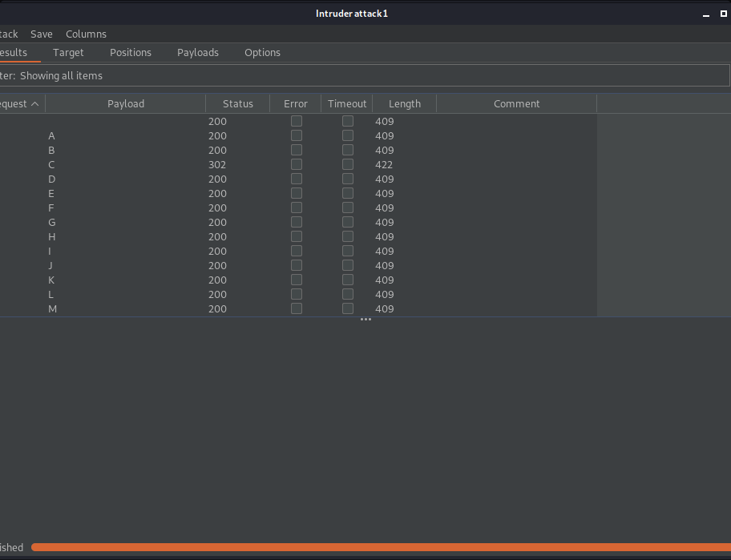This screenshot has height=560, width=731.
Task: Toggle Error checkbox for payload A
Action: tap(297, 135)
